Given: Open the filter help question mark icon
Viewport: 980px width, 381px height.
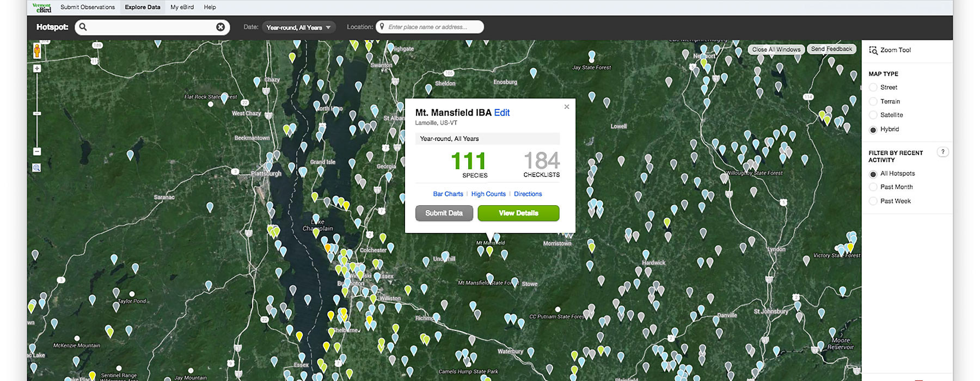Looking at the screenshot, I should click(x=942, y=152).
